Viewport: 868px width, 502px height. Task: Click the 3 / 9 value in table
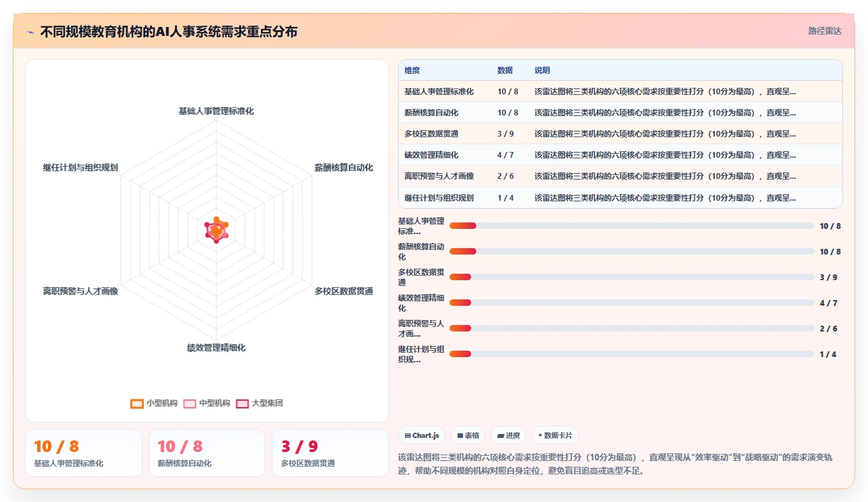506,134
